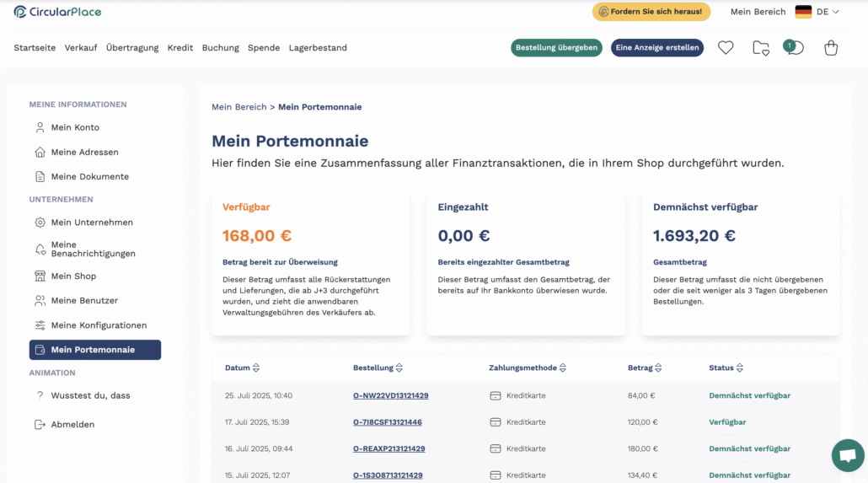This screenshot has height=483, width=868.
Task: Open the shopping bag cart icon
Action: 831,48
